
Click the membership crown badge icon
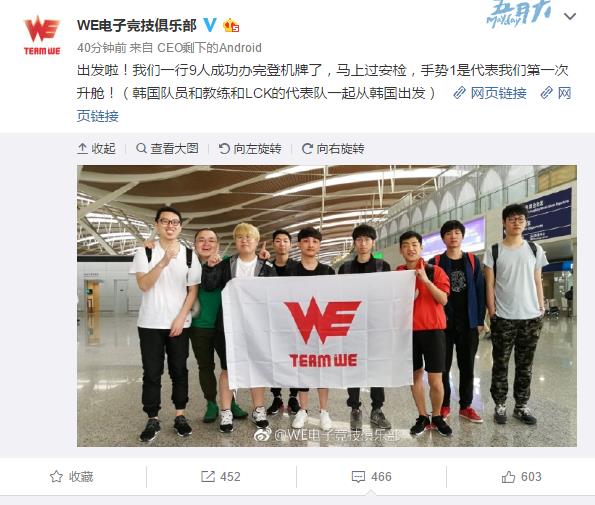(x=231, y=25)
